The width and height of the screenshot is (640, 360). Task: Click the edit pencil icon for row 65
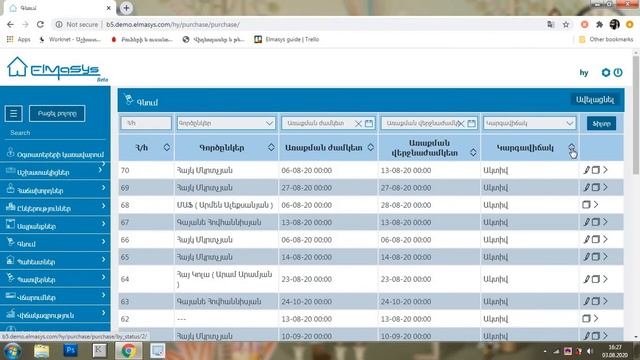click(x=587, y=257)
